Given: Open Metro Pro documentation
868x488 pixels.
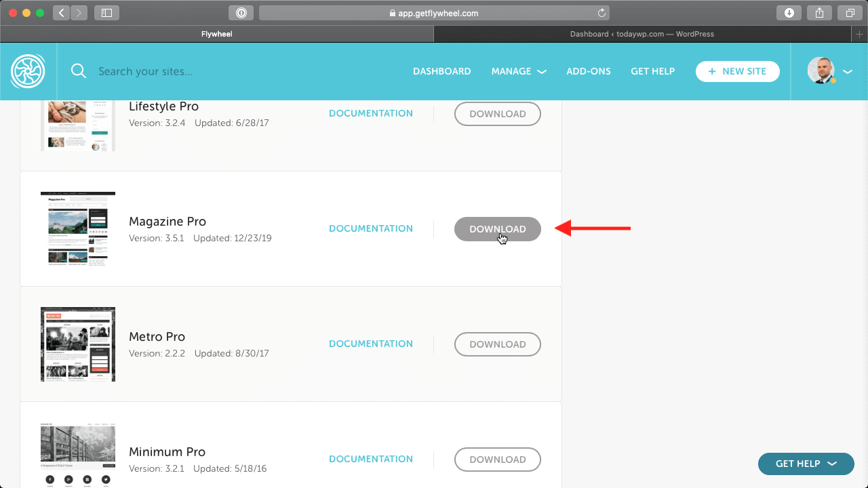Looking at the screenshot, I should [x=371, y=344].
